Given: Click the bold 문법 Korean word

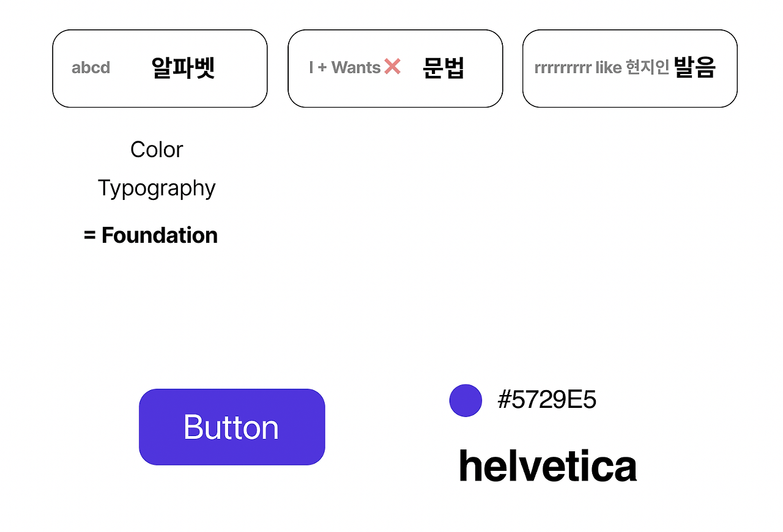Looking at the screenshot, I should [x=443, y=68].
